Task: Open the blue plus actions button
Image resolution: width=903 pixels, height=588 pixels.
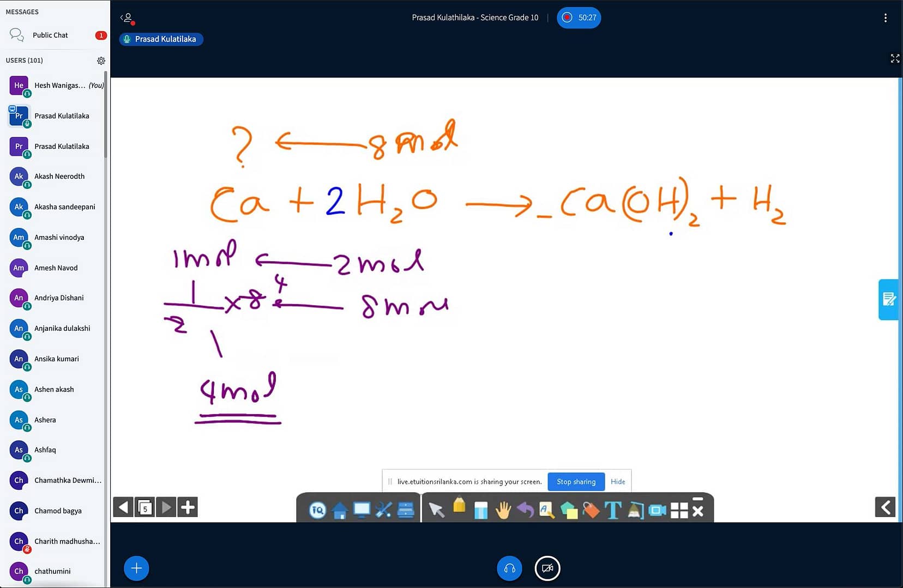Action: pyautogui.click(x=136, y=568)
